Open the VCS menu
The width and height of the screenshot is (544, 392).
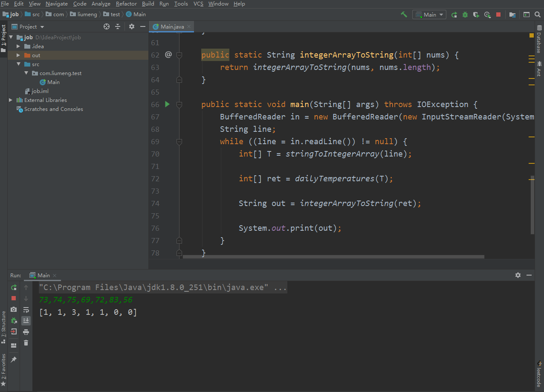(x=198, y=4)
